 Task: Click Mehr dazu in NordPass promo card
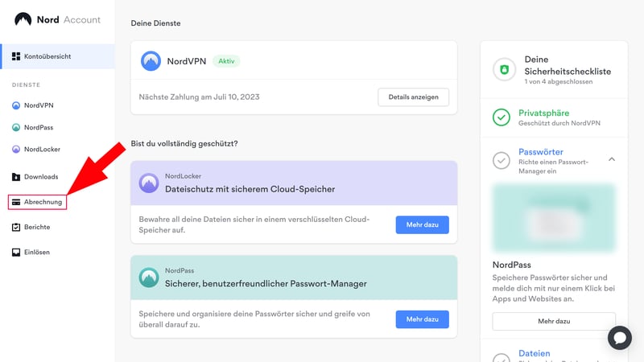coord(422,319)
